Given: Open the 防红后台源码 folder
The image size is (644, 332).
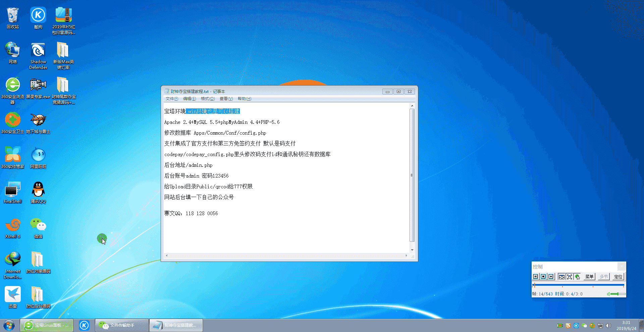Looking at the screenshot, I should pyautogui.click(x=38, y=297).
